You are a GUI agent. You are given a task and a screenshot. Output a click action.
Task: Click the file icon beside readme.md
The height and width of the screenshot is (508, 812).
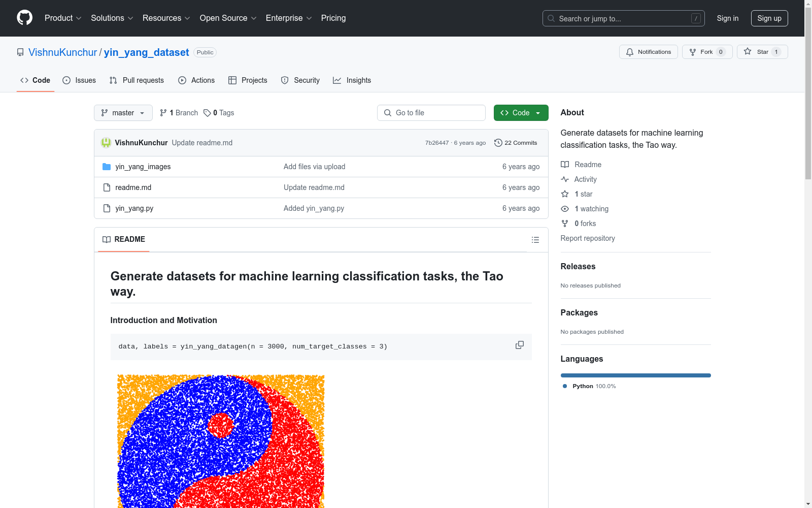[107, 187]
